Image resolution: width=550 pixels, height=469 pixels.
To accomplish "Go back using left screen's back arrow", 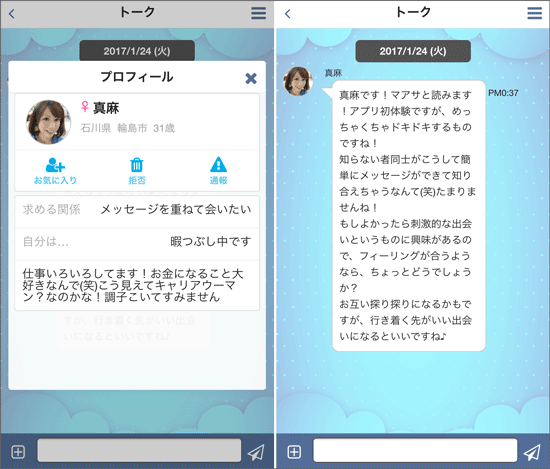I will (x=12, y=14).
